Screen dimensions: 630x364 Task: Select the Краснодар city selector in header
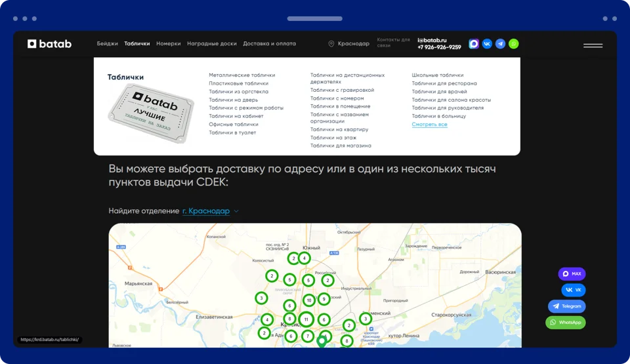click(353, 43)
